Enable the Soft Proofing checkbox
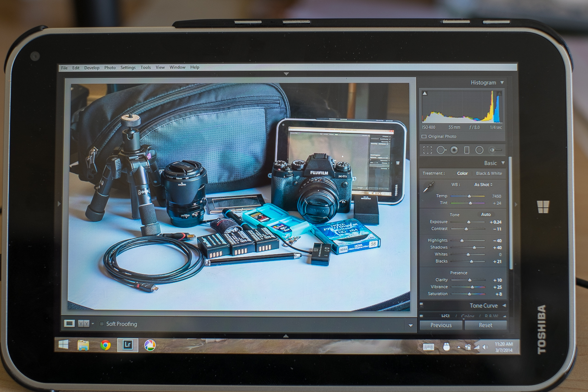588x392 pixels. [102, 324]
